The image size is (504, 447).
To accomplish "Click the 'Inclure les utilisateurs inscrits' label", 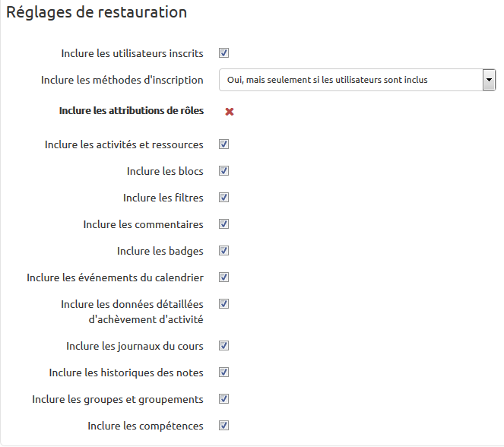I will [x=132, y=53].
